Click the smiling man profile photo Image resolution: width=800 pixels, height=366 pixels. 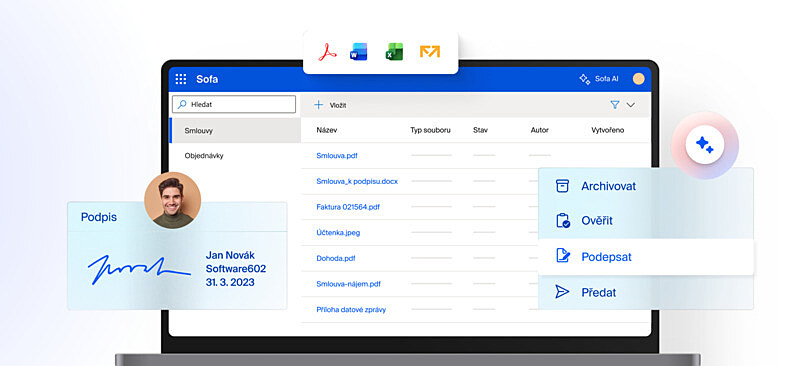(172, 200)
